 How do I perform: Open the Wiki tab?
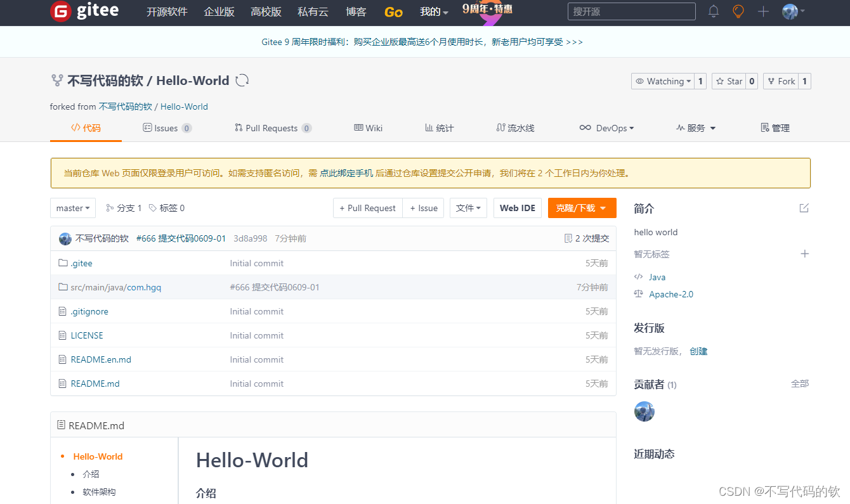click(x=368, y=128)
